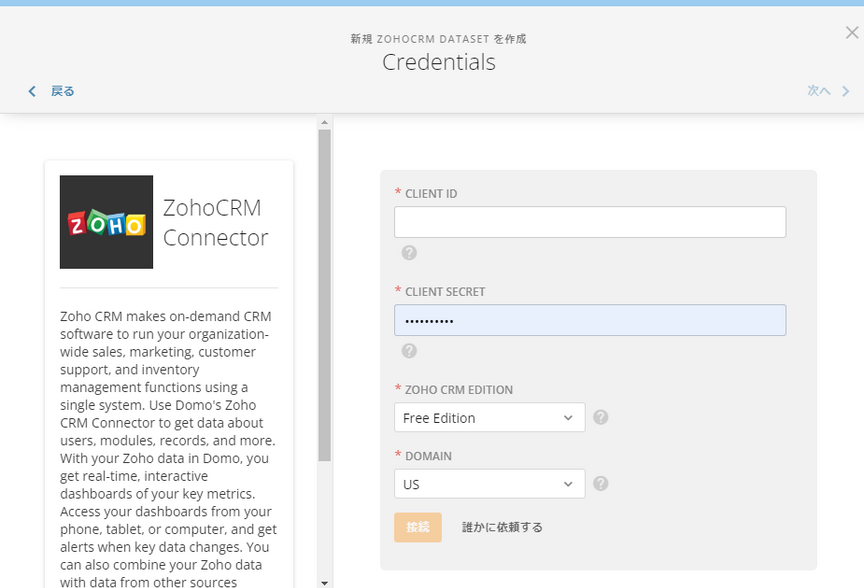Viewport: 864px width, 588px height.
Task: Click the CLIENT SECRET label
Action: tap(445, 292)
